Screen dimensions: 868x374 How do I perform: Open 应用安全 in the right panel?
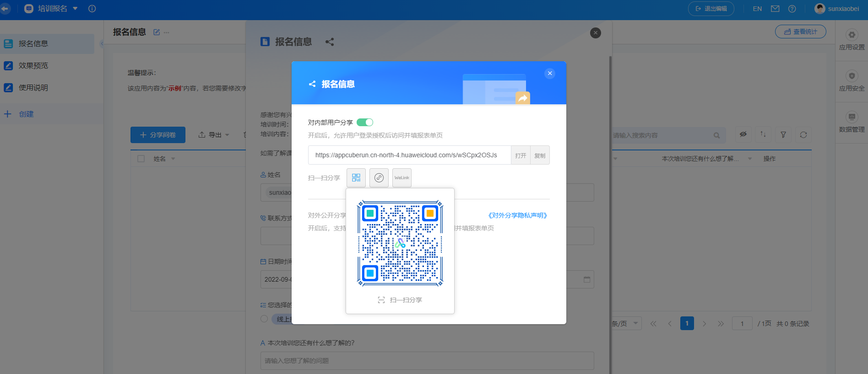click(x=852, y=81)
